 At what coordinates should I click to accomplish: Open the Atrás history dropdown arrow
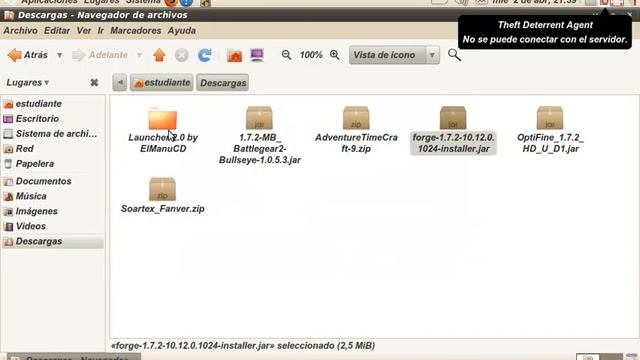(x=60, y=55)
